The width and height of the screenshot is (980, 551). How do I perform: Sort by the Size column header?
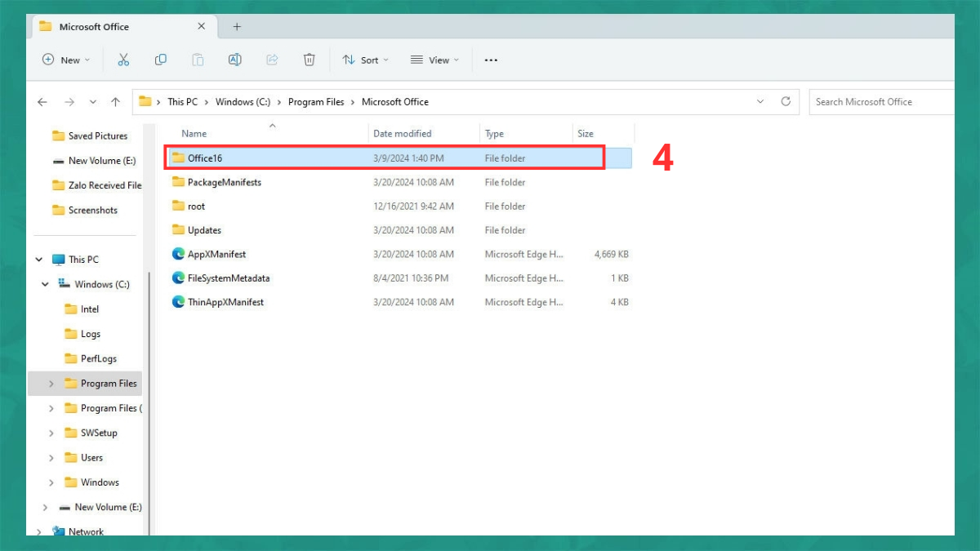tap(586, 133)
